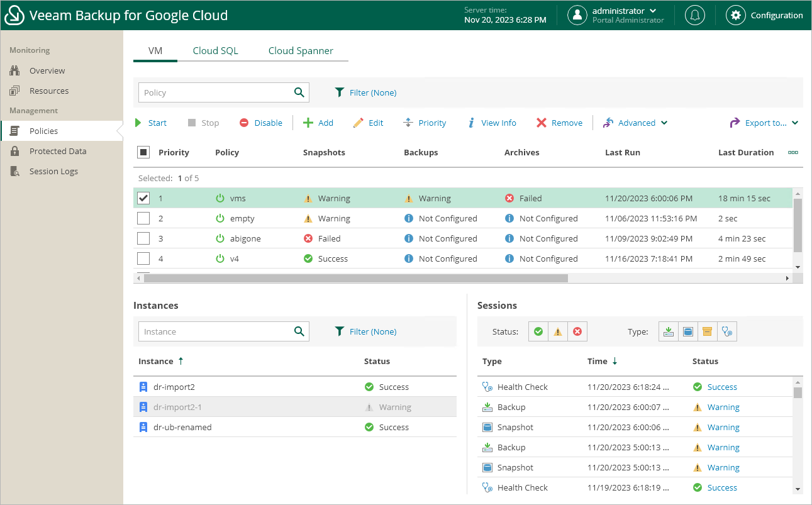Expand the Advanced dropdown menu

636,123
